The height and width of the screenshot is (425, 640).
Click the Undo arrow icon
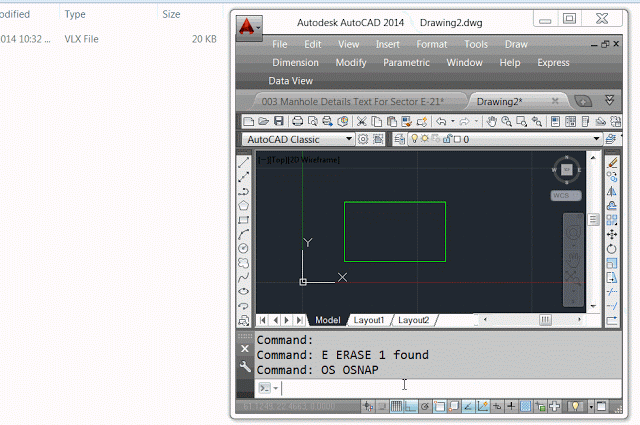point(441,121)
